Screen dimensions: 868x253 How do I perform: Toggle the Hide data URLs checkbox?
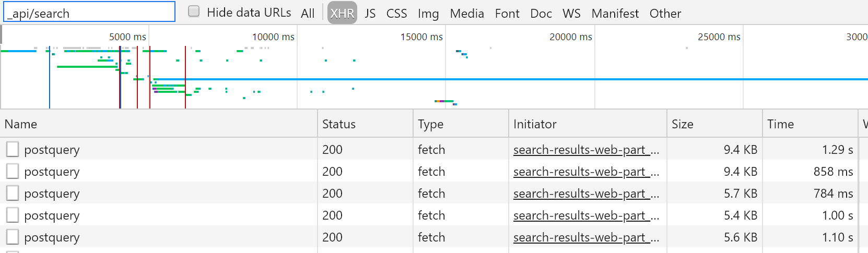pos(194,11)
